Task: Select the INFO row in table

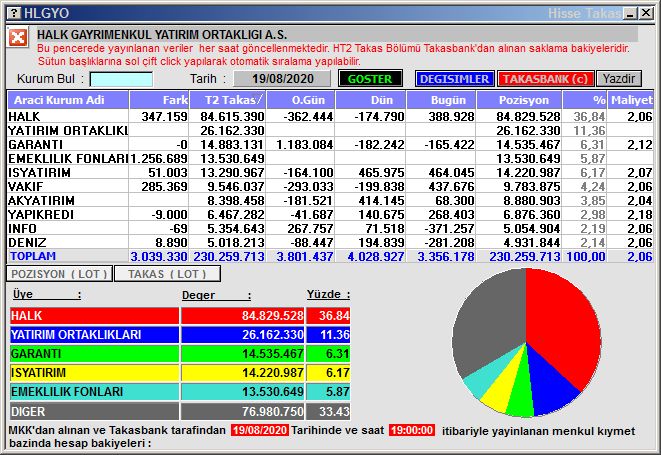Action: click(x=330, y=228)
